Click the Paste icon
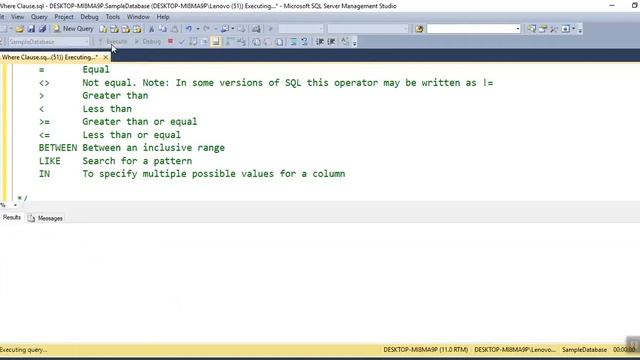This screenshot has width=640, height=360. tap(174, 29)
